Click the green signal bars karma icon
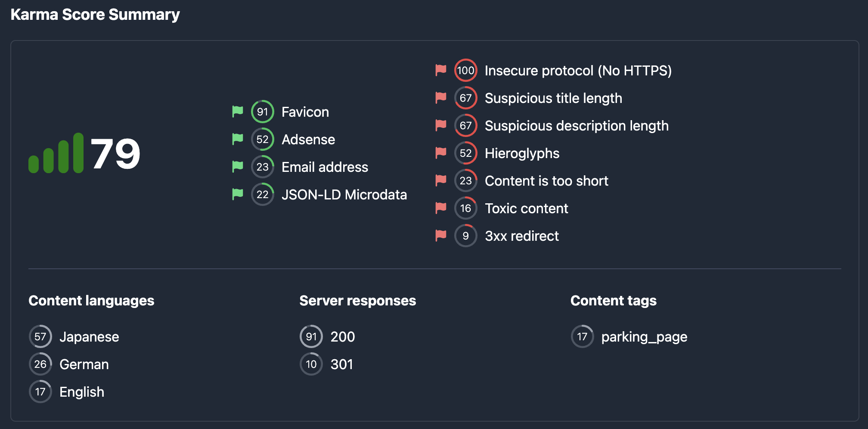This screenshot has width=868, height=429. coord(56,153)
